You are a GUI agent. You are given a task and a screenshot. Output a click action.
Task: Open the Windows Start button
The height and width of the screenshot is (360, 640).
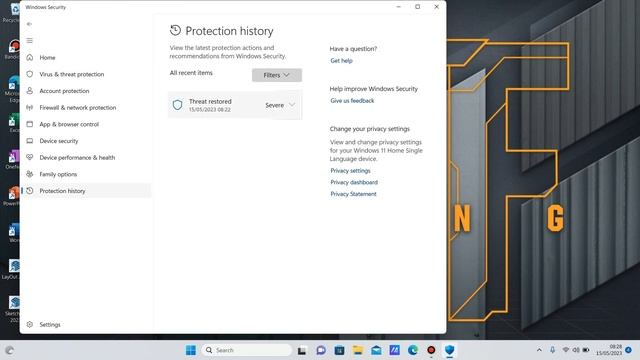191,350
